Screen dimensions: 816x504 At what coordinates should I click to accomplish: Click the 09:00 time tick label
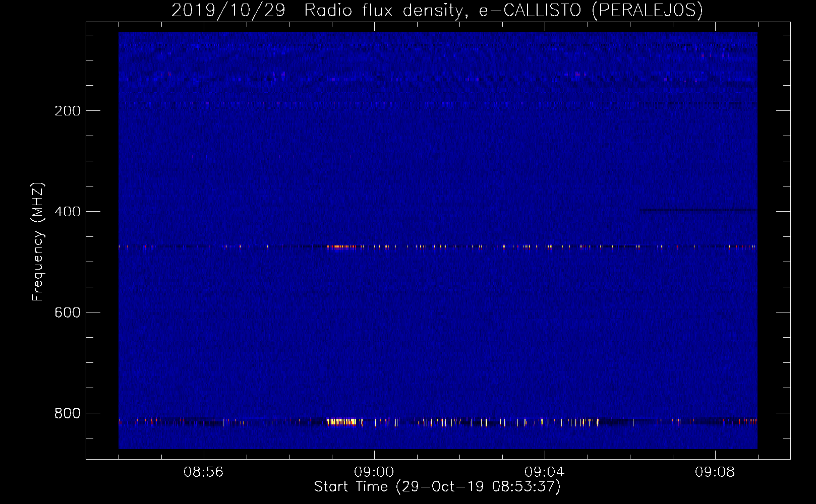[x=374, y=472]
